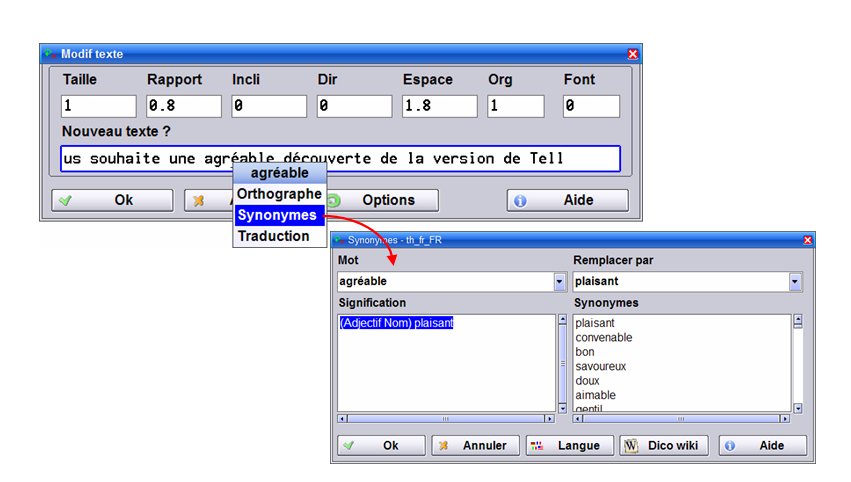851x482 pixels.
Task: Close the Modif texte window
Action: (x=633, y=54)
